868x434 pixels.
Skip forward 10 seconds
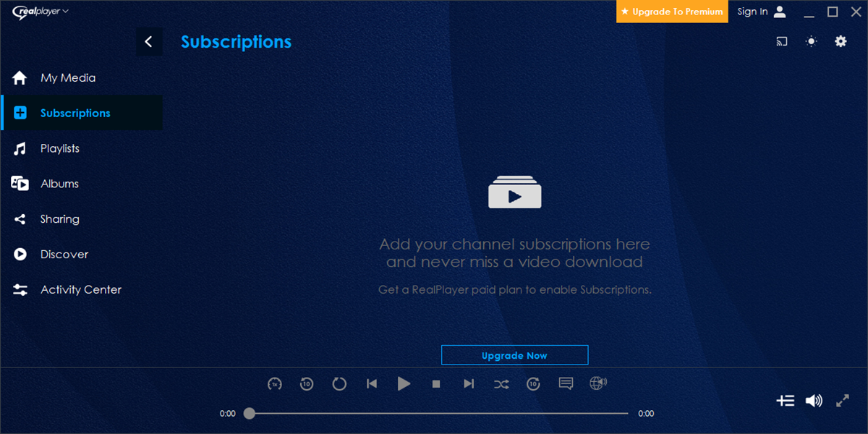[533, 384]
